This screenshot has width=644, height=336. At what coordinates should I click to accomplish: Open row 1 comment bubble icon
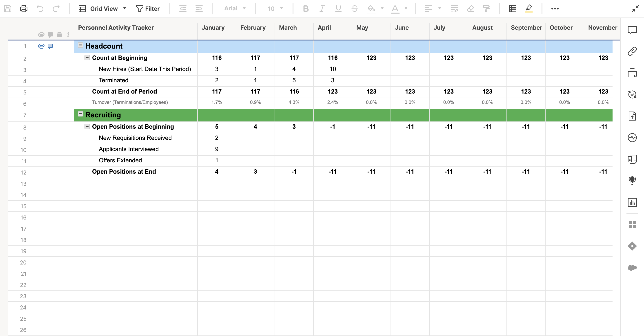pyautogui.click(x=50, y=46)
